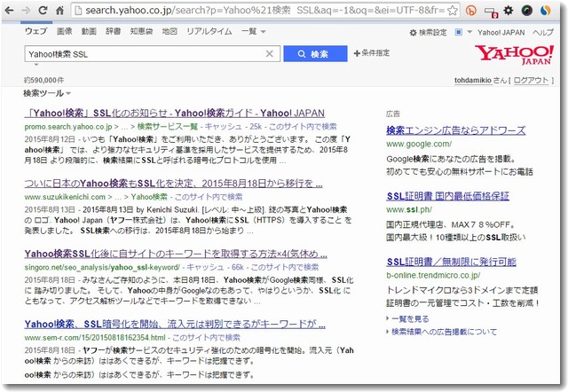
Task: Click b-online.trendmicro.co.jp/ URL text
Action: tap(433, 275)
